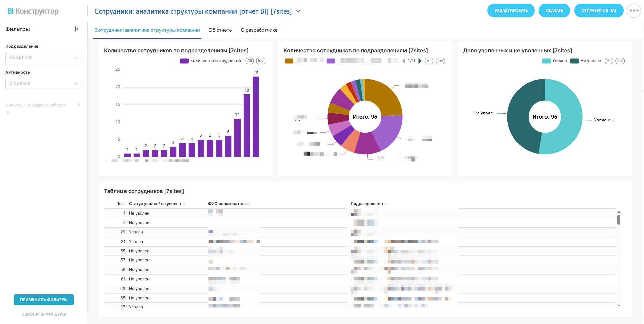Open the three-dots more options menu
The image size is (644, 324).
coord(634,10)
